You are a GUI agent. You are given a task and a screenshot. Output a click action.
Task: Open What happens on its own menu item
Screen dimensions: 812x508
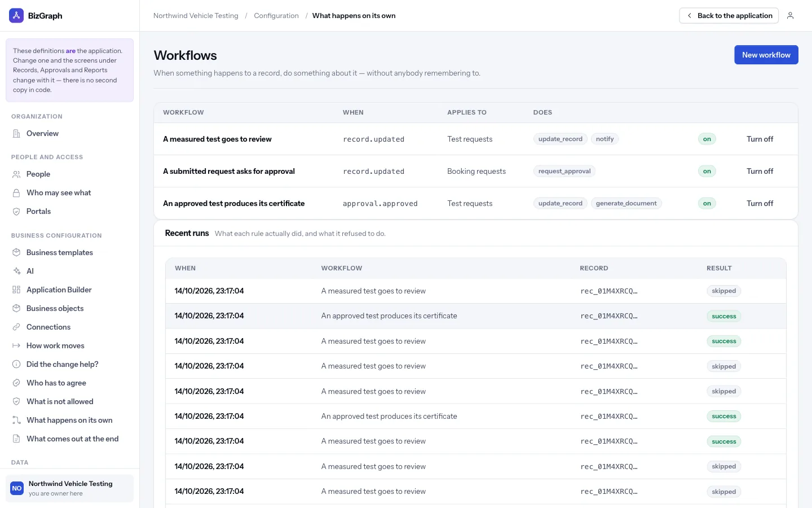pyautogui.click(x=69, y=421)
